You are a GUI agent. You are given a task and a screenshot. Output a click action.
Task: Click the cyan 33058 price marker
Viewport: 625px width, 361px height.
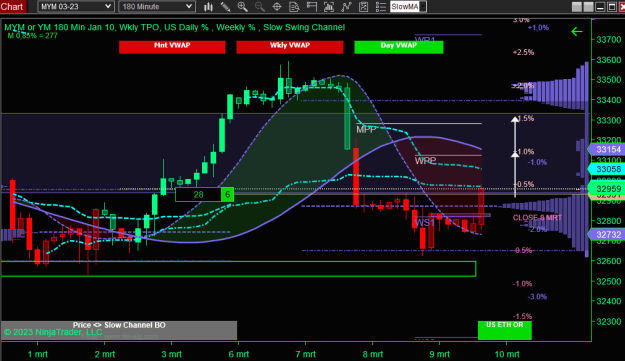point(607,169)
